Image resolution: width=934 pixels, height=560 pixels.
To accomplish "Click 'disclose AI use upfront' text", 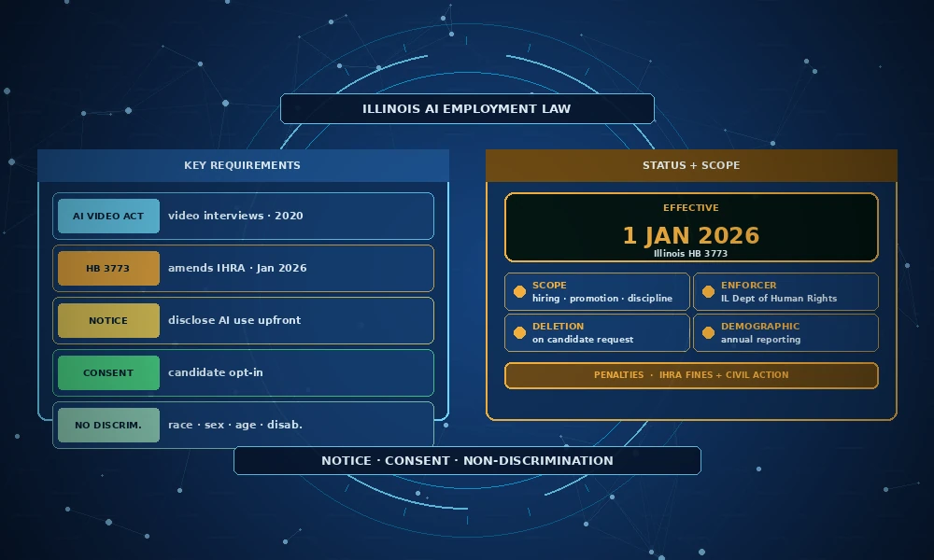I will pos(234,320).
